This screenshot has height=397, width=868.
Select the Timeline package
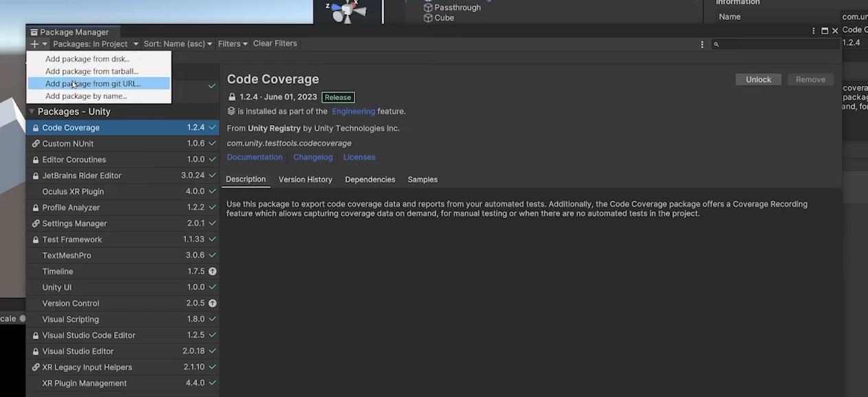click(x=122, y=271)
